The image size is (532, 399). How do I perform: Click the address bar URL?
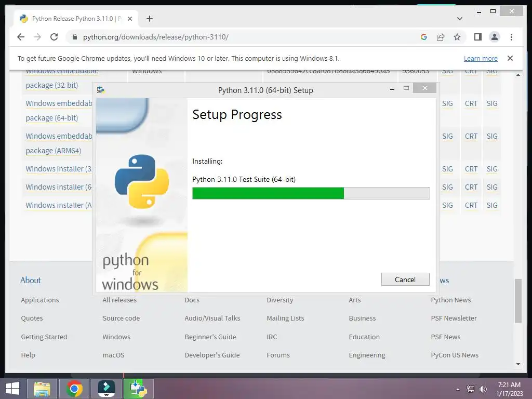click(156, 37)
